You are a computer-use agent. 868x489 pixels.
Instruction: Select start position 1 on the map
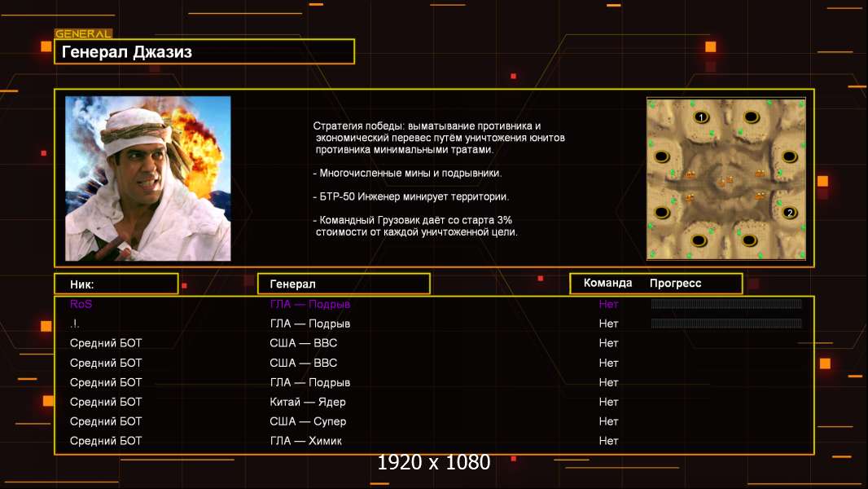(x=701, y=117)
